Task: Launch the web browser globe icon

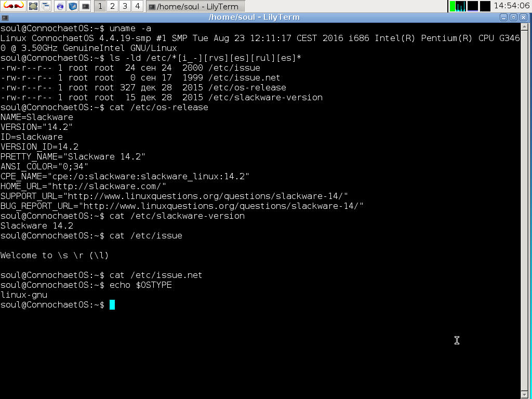Action: coord(60,6)
